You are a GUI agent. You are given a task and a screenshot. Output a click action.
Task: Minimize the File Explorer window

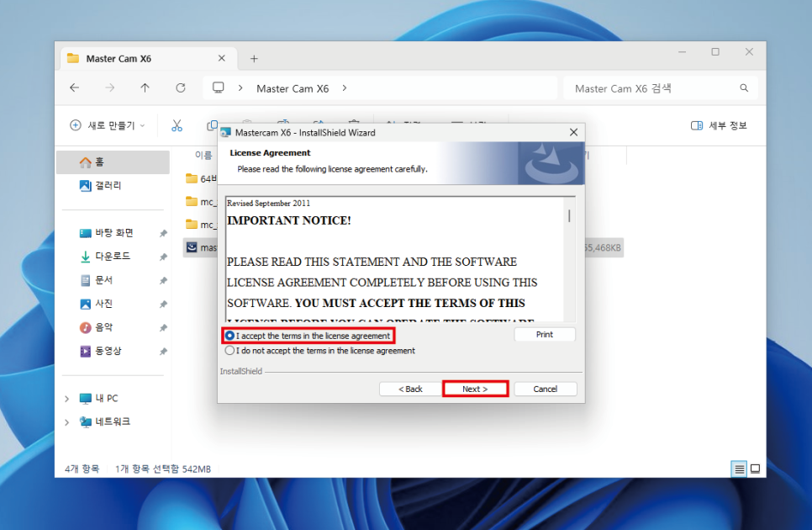682,52
